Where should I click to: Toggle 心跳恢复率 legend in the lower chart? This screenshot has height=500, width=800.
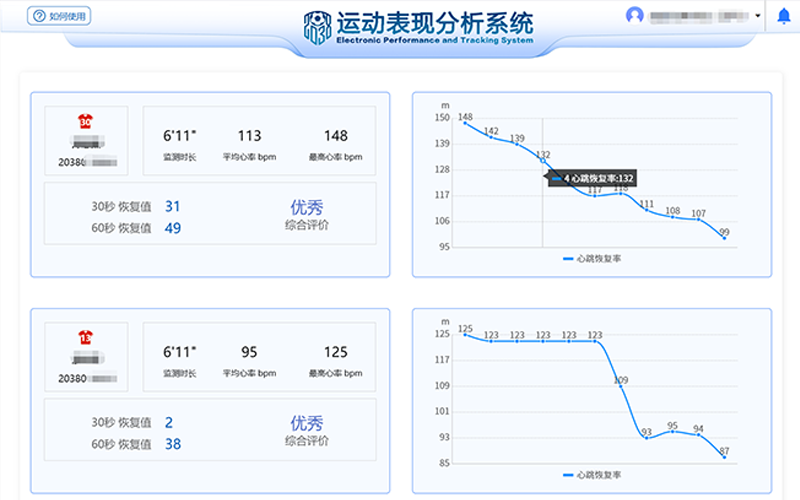(592, 475)
